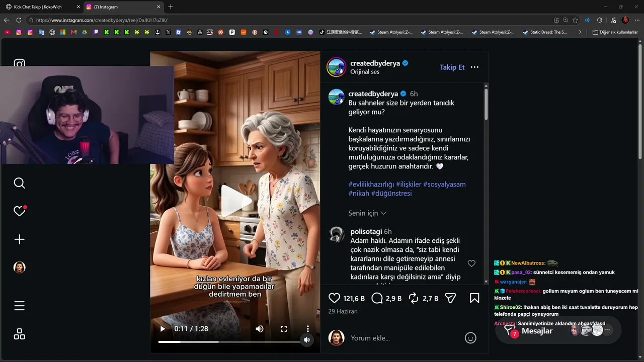Open the #evlilikhazırlığı hashtag
This screenshot has width=644, height=362.
point(371,184)
